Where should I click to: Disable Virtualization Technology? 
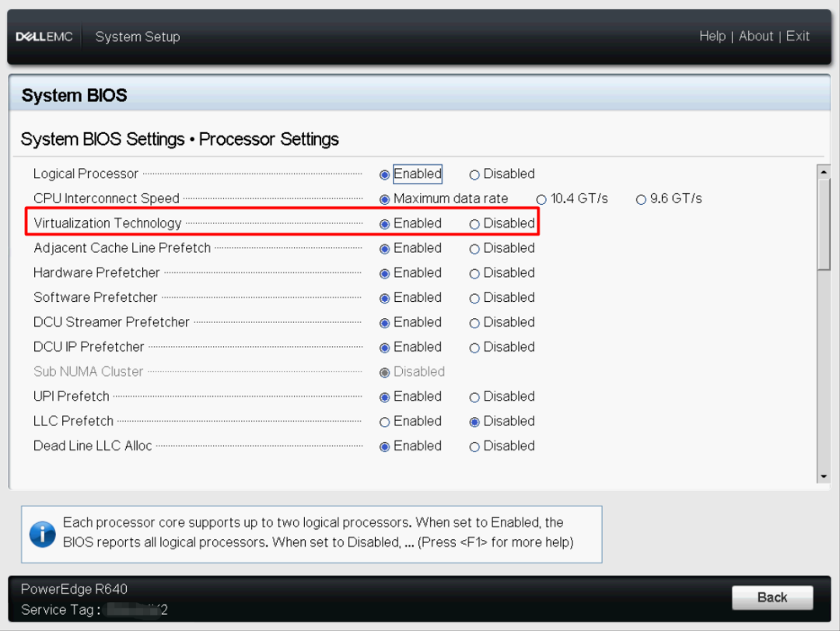click(x=475, y=224)
